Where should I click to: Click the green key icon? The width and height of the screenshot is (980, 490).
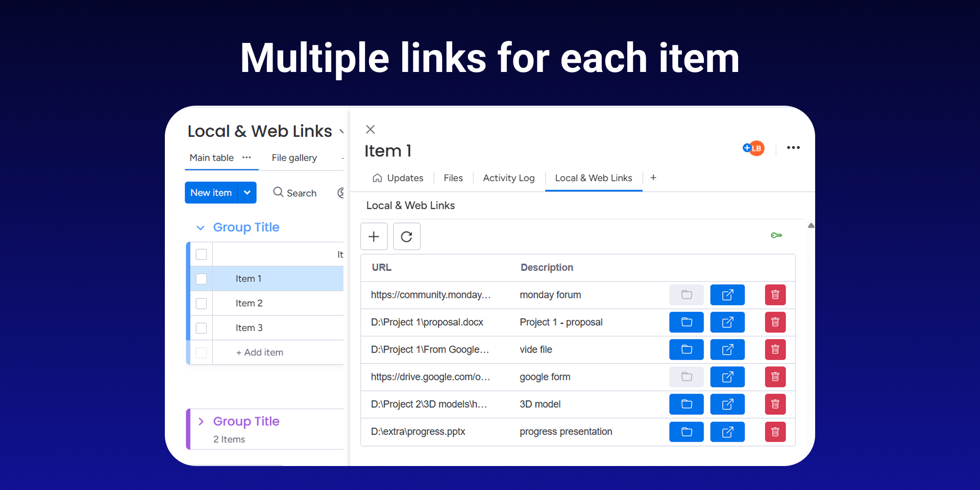coord(776,235)
